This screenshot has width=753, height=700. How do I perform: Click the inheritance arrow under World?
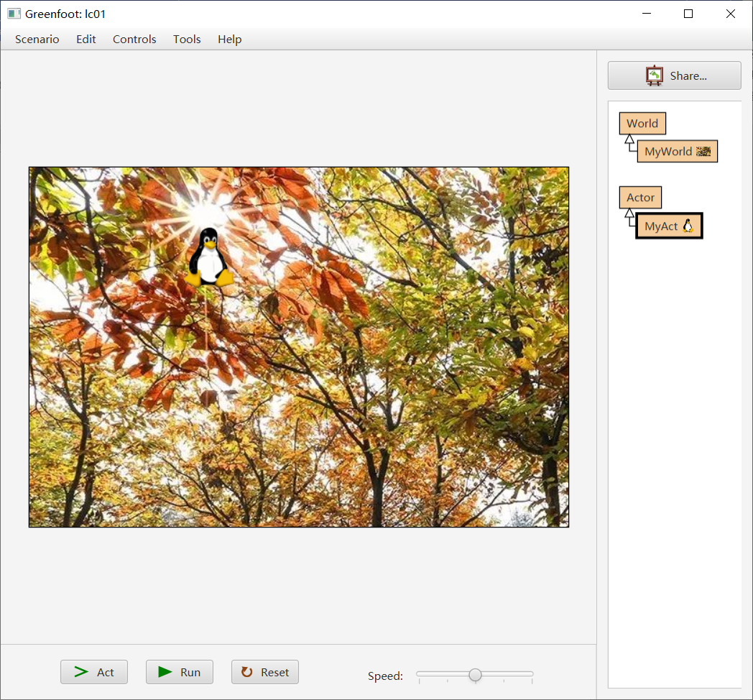629,139
